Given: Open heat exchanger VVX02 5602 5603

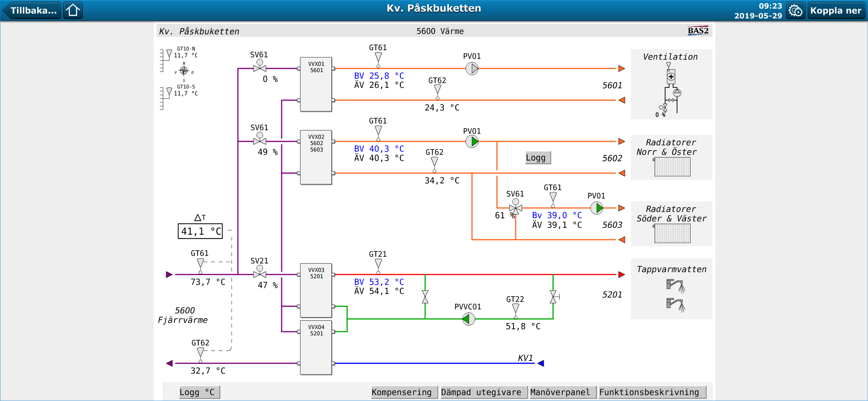Looking at the screenshot, I should click(316, 157).
